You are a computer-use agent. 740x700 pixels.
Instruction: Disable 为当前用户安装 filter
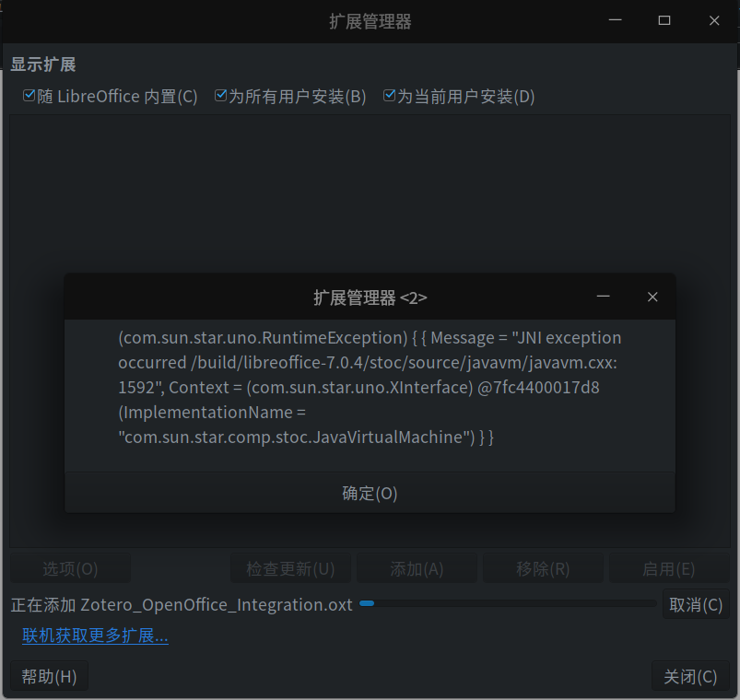tap(390, 95)
